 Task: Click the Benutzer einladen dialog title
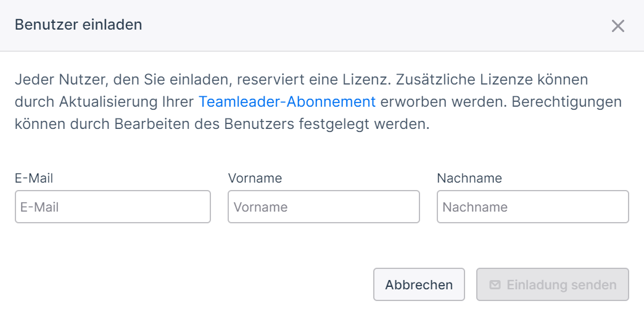point(78,25)
